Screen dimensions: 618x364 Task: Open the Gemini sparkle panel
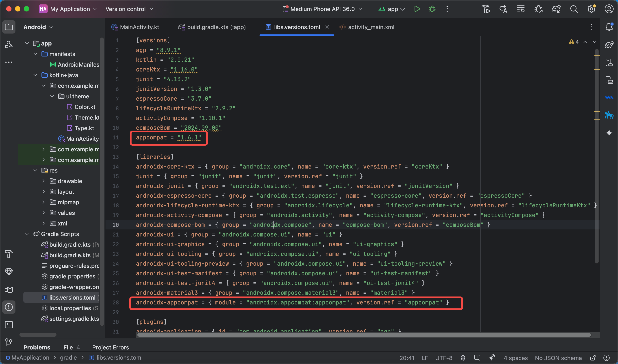point(609,133)
